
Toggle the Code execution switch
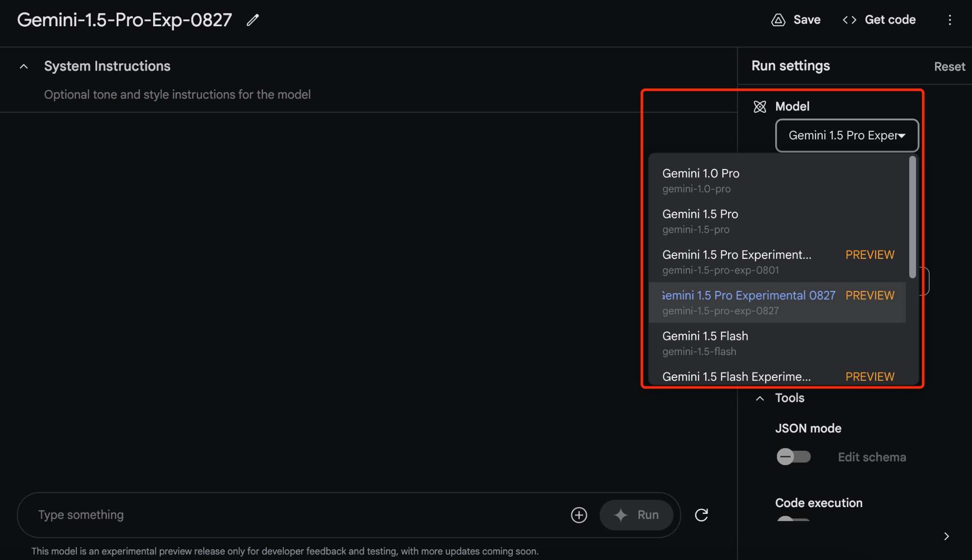tap(793, 519)
